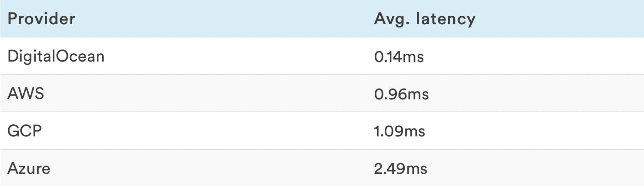Click empty header space right of Avg. latency

[x=561, y=19]
